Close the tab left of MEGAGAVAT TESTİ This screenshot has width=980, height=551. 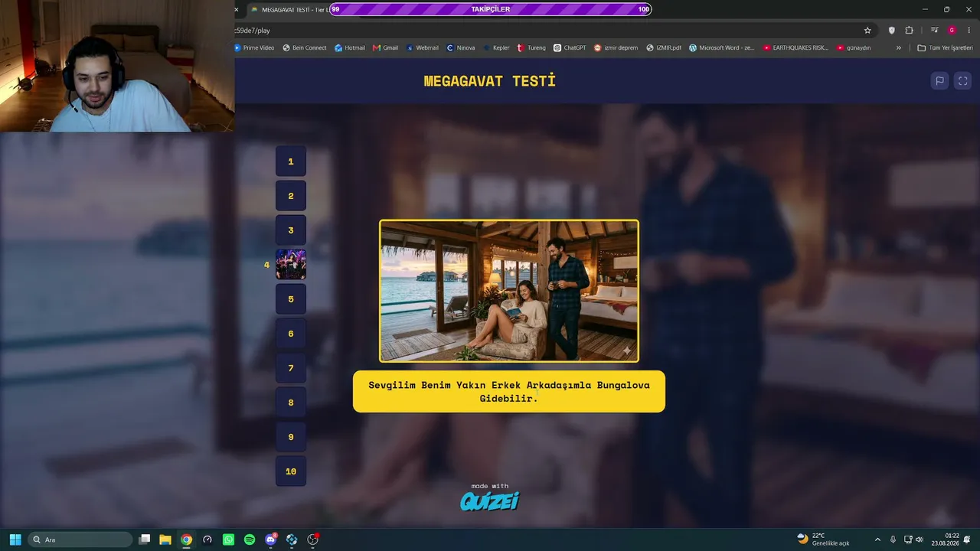(237, 9)
